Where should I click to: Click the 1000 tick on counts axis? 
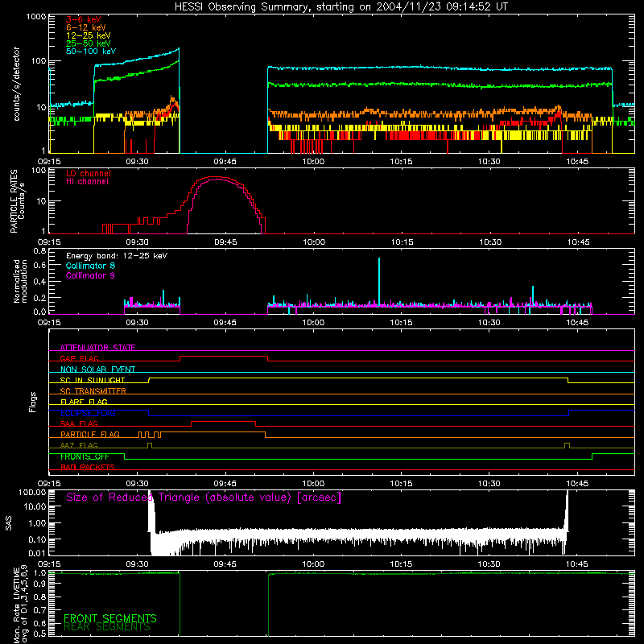click(35, 17)
